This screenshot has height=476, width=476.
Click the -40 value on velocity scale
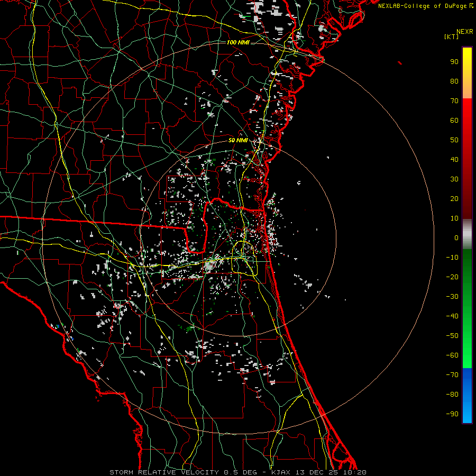452,316
